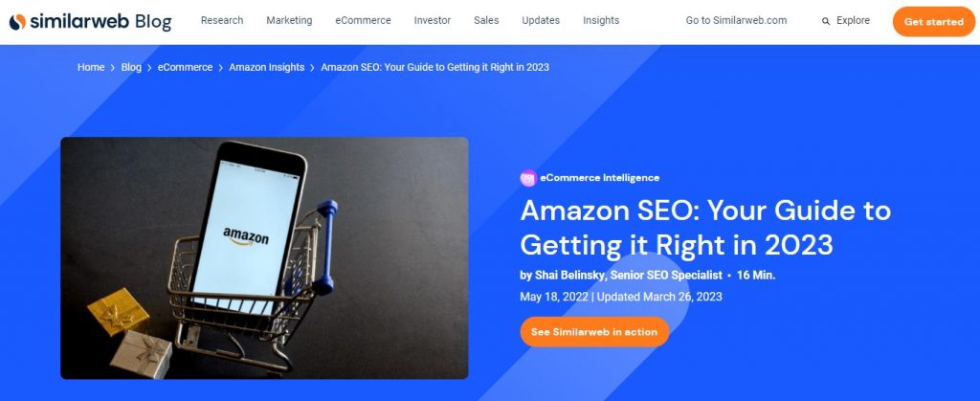
Task: Click the Amazon shopping cart hero image
Action: [x=264, y=258]
